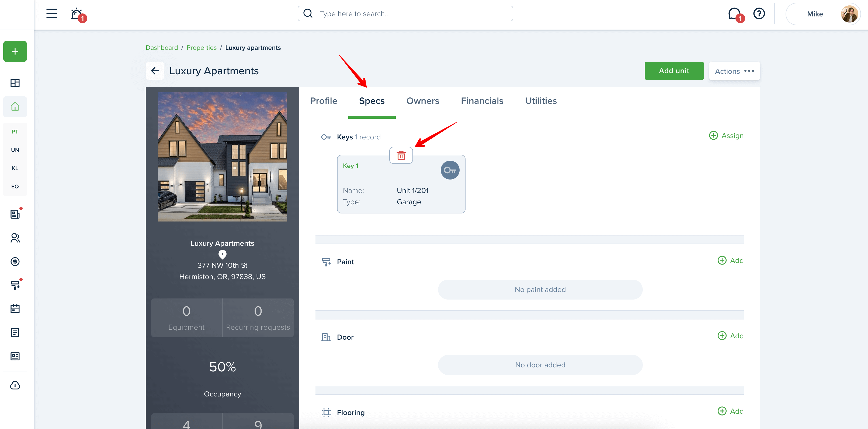Click Add in the Flooring section
This screenshot has width=868, height=429.
[x=731, y=412]
